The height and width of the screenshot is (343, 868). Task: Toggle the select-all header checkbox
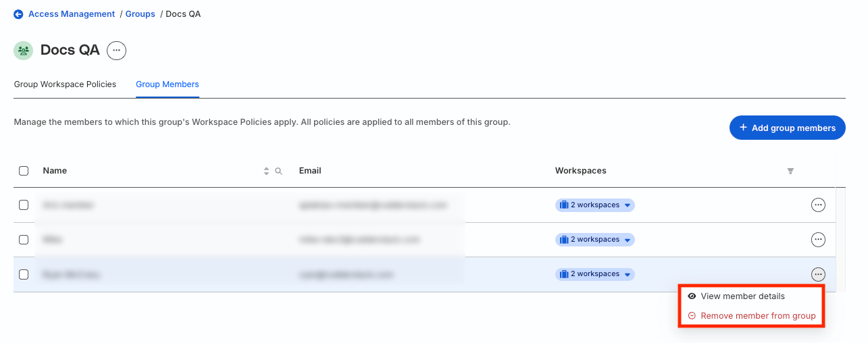pyautogui.click(x=24, y=171)
